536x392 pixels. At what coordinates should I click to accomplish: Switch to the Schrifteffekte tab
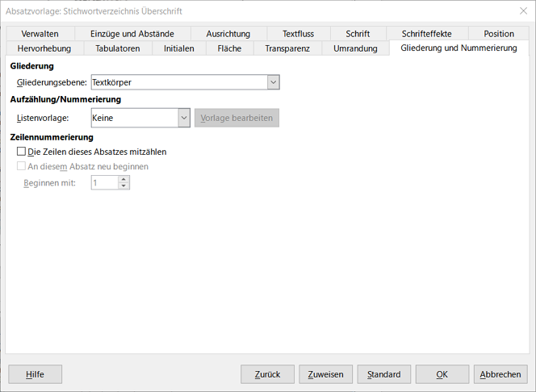tap(426, 34)
